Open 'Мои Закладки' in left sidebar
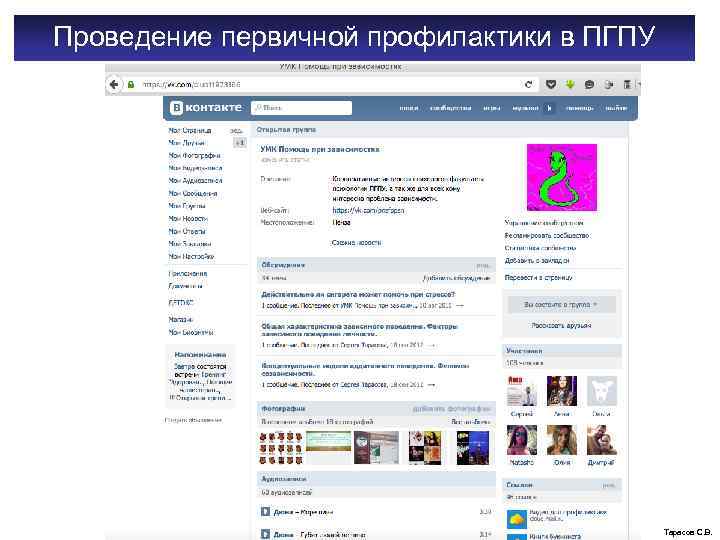This screenshot has width=720, height=540. click(x=190, y=244)
